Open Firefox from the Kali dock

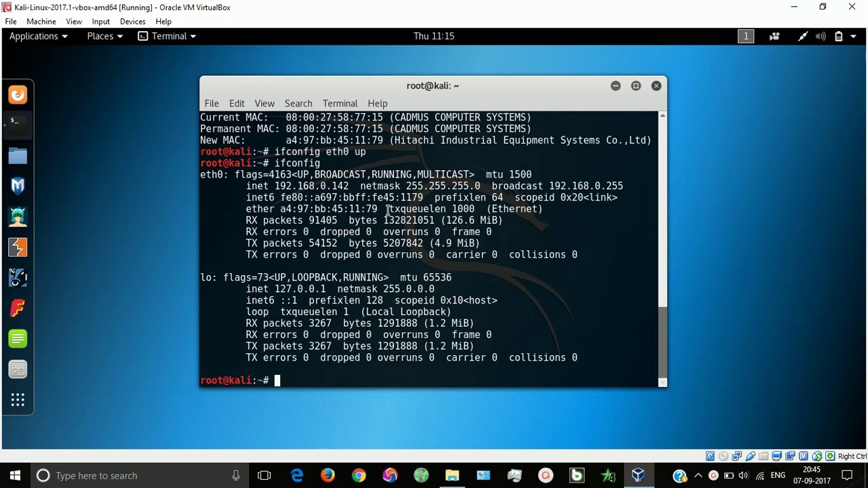pyautogui.click(x=18, y=95)
